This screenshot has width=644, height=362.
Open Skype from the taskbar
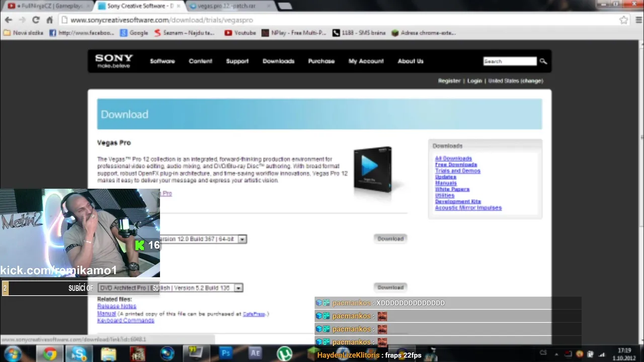[78, 353]
